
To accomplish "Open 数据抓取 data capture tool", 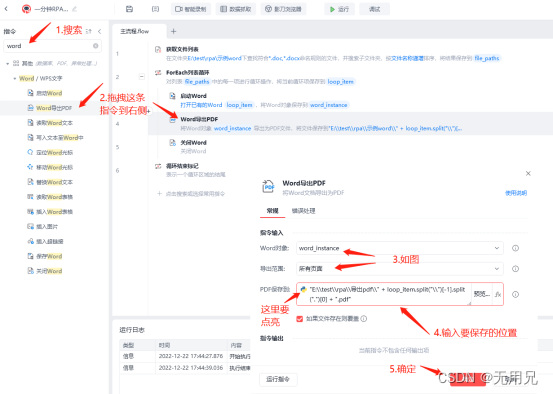I will click(x=236, y=9).
